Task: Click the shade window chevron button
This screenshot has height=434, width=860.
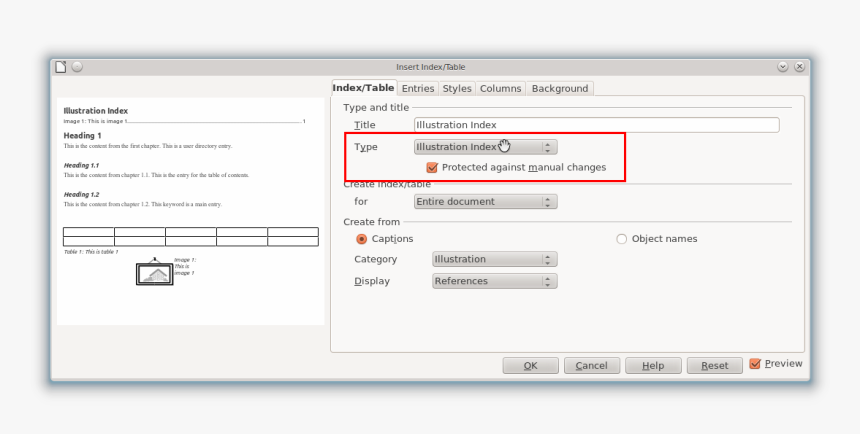Action: [x=783, y=67]
